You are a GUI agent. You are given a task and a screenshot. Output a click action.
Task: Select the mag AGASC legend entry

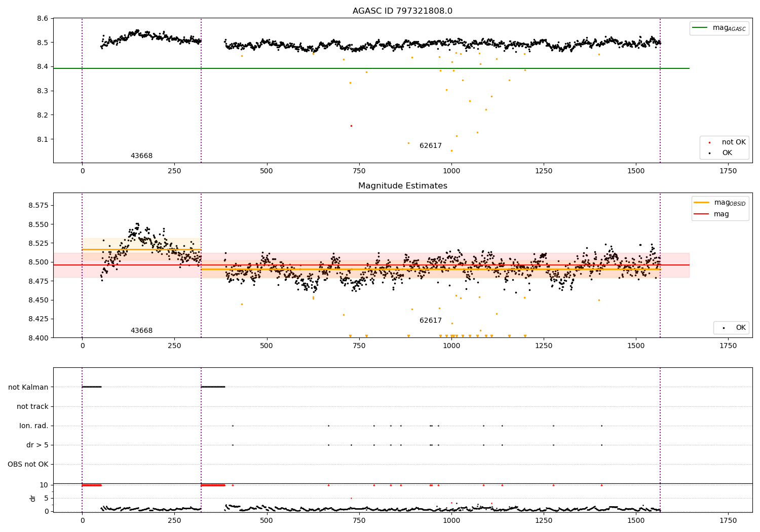[x=719, y=28]
